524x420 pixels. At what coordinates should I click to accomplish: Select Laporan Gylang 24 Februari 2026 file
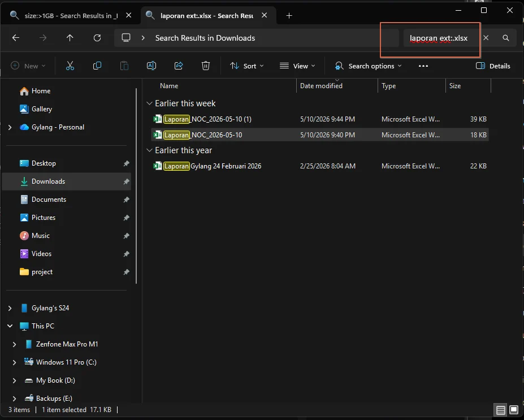[320, 166]
